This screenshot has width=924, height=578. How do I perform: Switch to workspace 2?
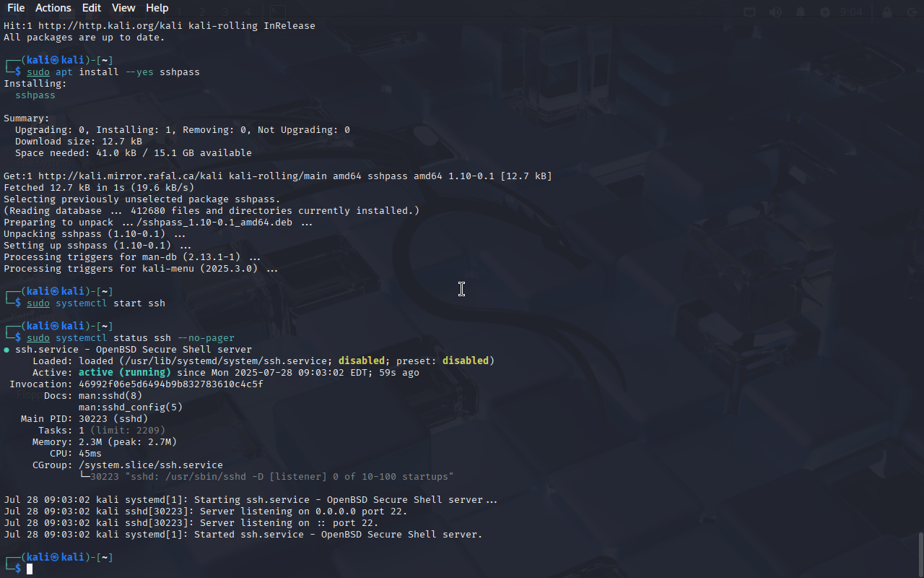tap(202, 12)
